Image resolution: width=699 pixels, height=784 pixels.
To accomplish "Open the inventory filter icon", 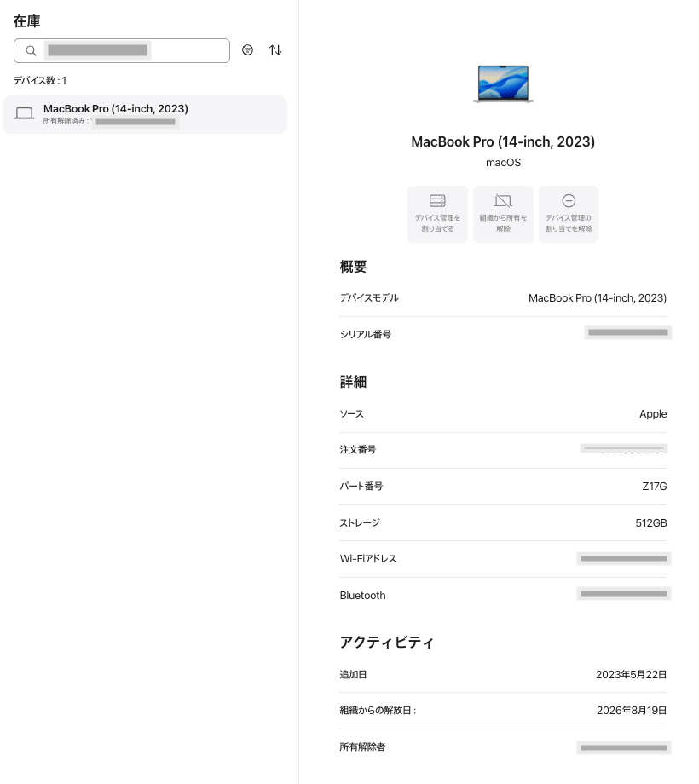I will [247, 50].
